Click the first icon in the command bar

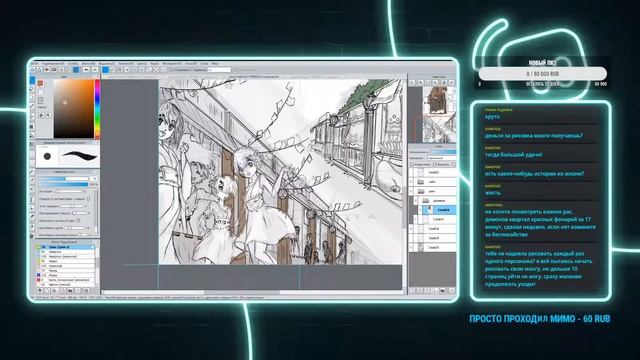[33, 70]
